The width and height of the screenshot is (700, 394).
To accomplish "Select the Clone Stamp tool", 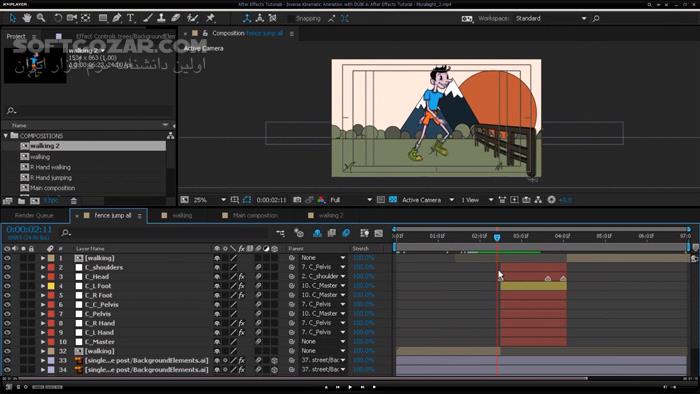I will (x=161, y=18).
